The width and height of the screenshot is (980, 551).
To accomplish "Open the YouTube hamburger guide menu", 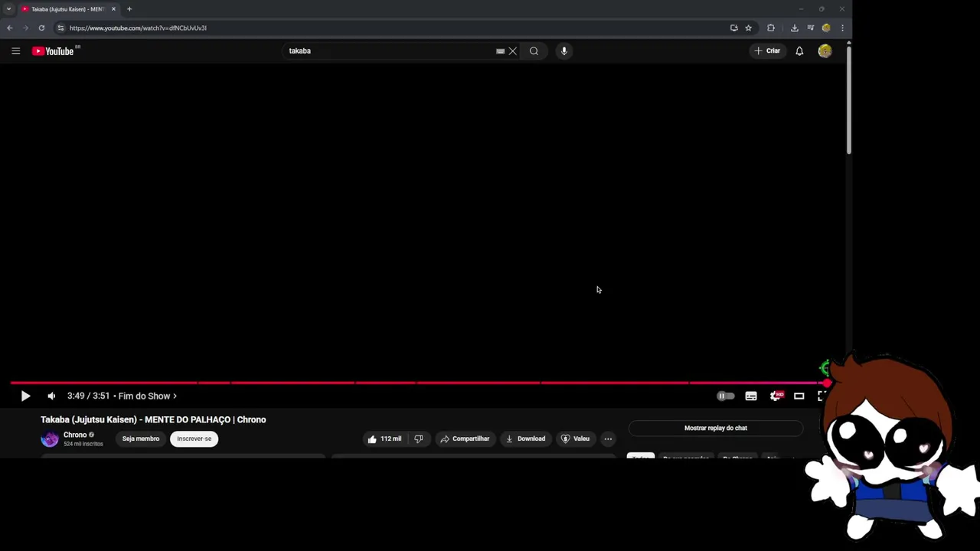I will coord(15,51).
